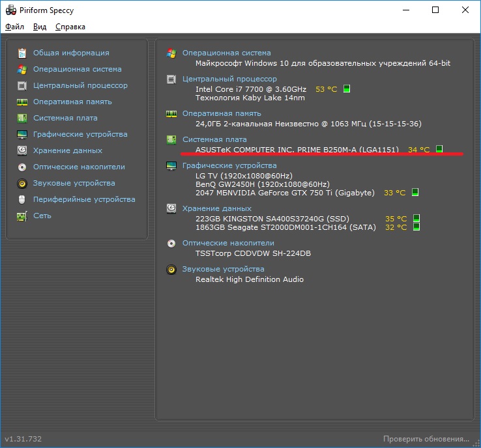Click the green temperature indicator beside GTX 750 Ti
Screen dimensions: 481x448
[x=415, y=192]
